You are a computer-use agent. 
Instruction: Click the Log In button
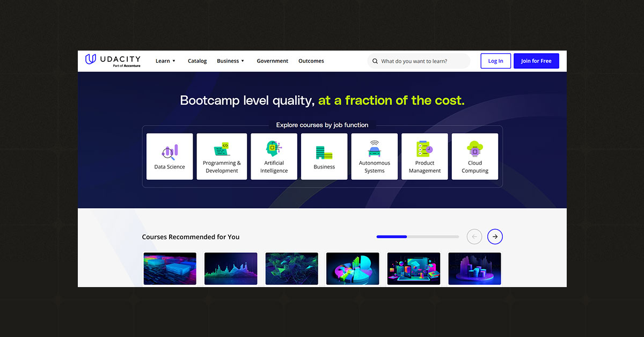click(x=495, y=61)
